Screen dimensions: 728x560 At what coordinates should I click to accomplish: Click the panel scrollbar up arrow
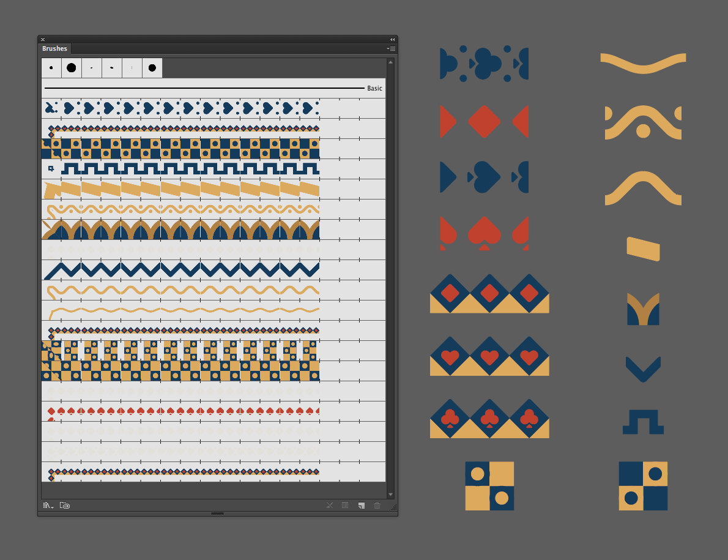[390, 62]
